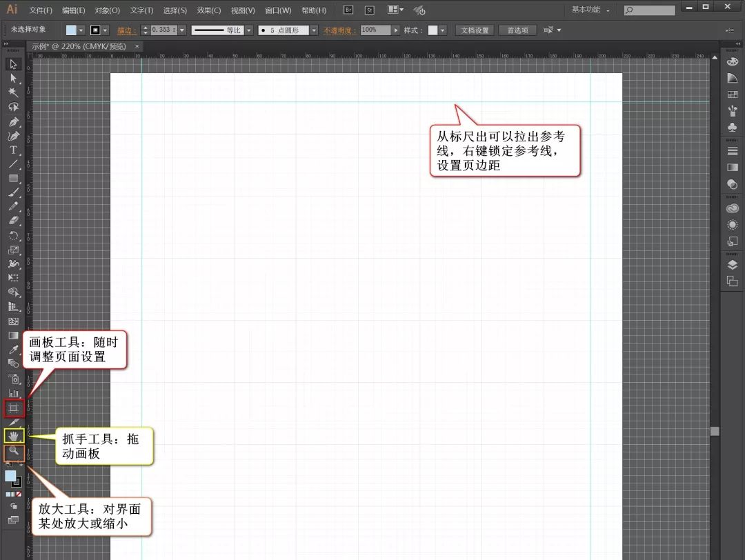Select the Line Segment tool
The image size is (745, 560).
click(x=13, y=164)
